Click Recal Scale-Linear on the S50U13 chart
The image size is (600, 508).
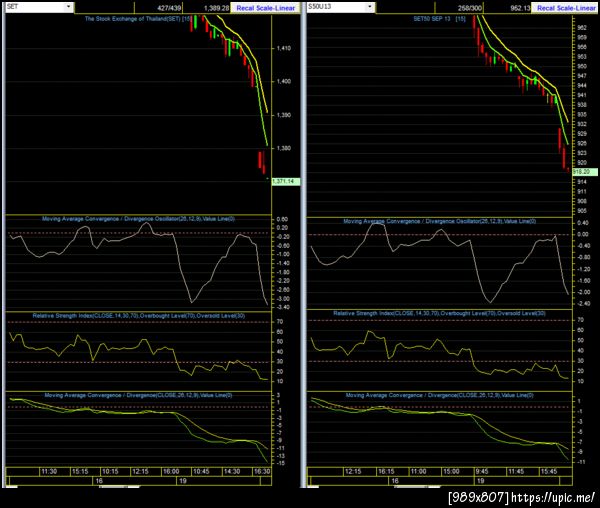click(x=566, y=8)
